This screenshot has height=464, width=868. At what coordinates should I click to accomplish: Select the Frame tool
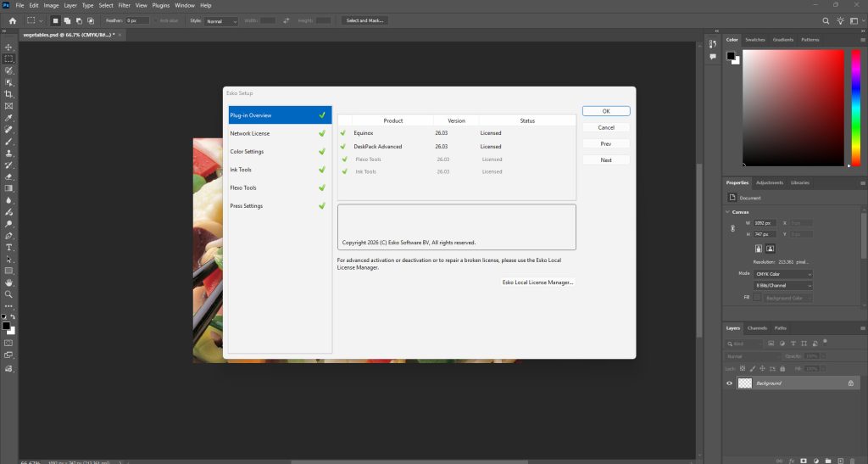click(8, 106)
